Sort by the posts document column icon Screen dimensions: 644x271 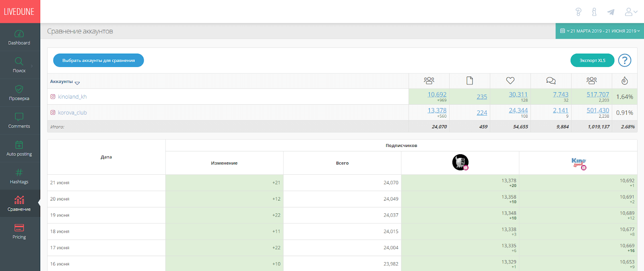pyautogui.click(x=469, y=81)
